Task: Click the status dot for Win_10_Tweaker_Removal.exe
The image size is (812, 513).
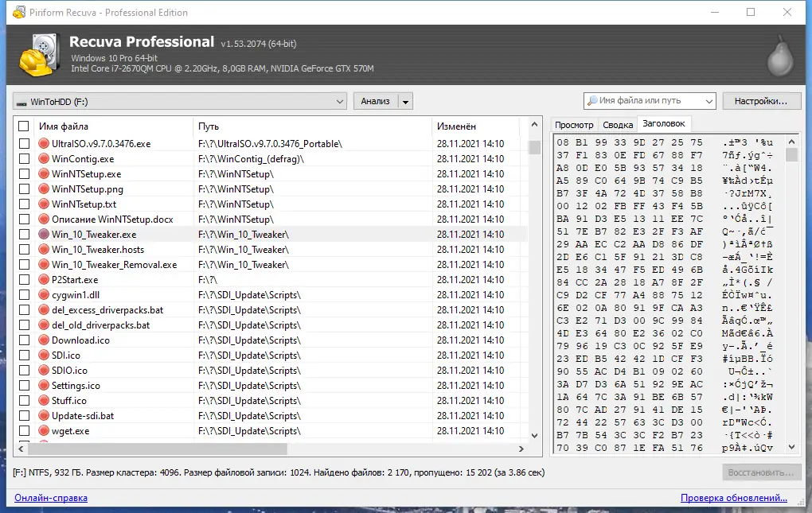Action: pos(44,264)
